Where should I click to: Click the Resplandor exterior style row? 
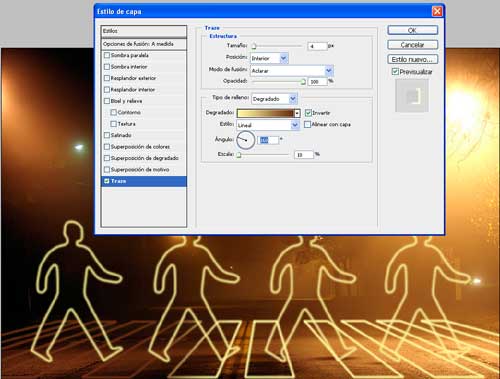click(144, 78)
